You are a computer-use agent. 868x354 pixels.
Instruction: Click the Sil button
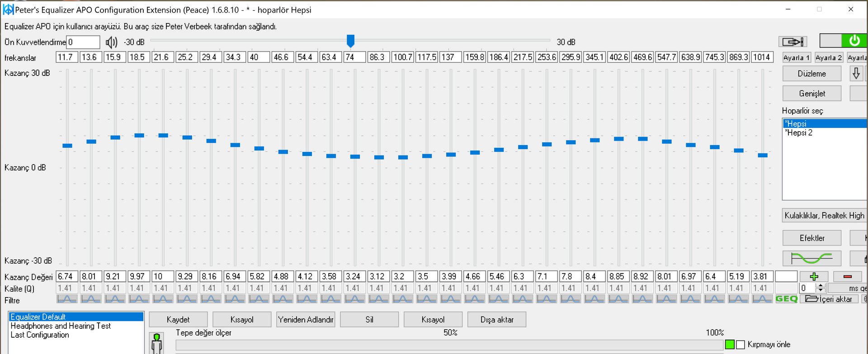click(369, 320)
